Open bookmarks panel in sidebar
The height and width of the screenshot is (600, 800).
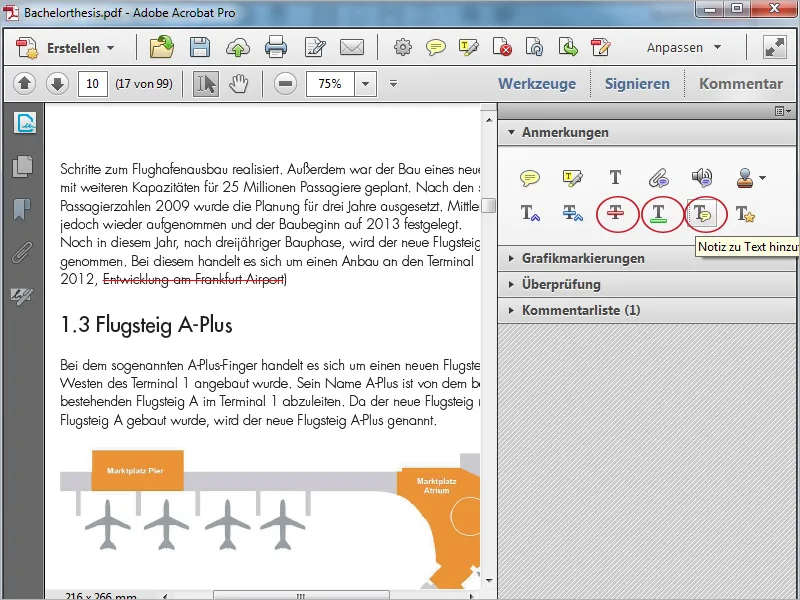pyautogui.click(x=22, y=209)
